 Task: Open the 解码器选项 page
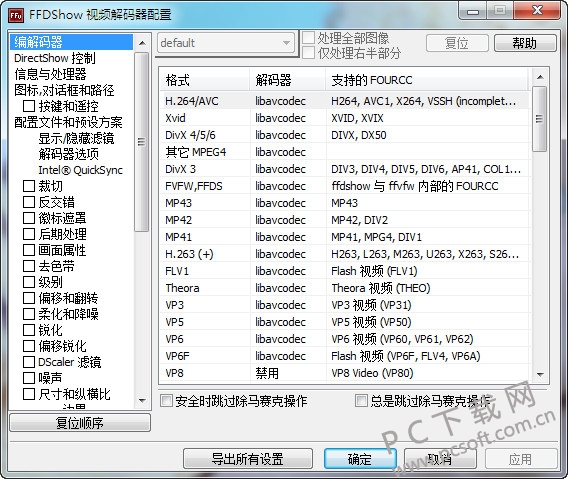tap(68, 154)
